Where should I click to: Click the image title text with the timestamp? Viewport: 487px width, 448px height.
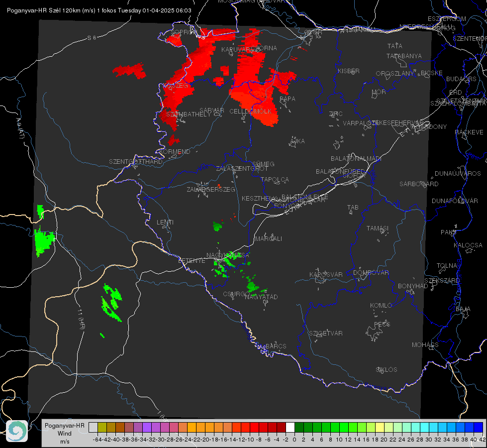99,10
